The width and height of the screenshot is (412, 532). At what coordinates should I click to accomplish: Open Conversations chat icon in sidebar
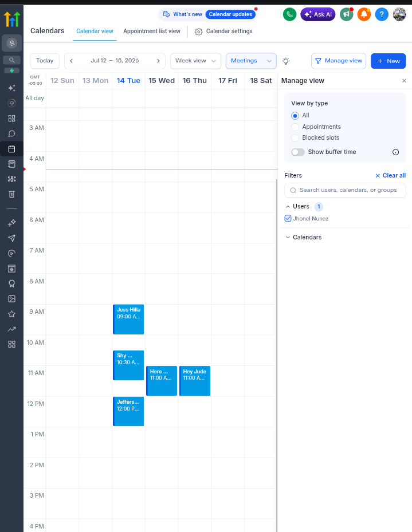pyautogui.click(x=12, y=133)
